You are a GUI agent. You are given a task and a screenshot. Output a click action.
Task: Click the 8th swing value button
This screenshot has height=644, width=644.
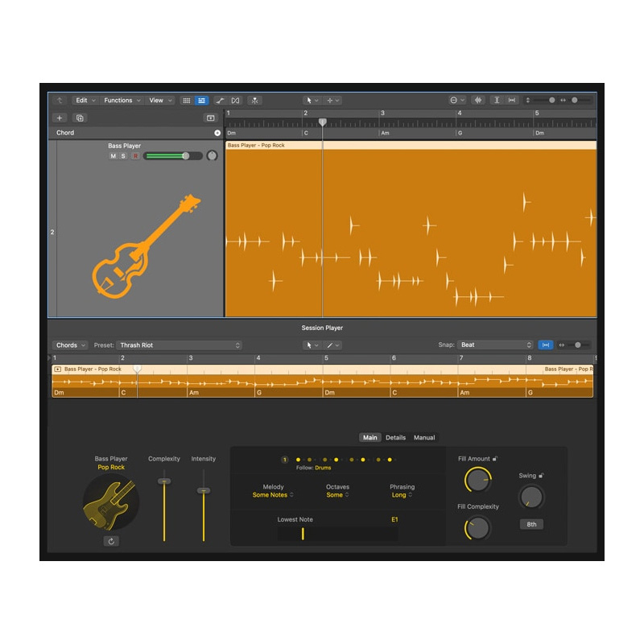tap(530, 524)
